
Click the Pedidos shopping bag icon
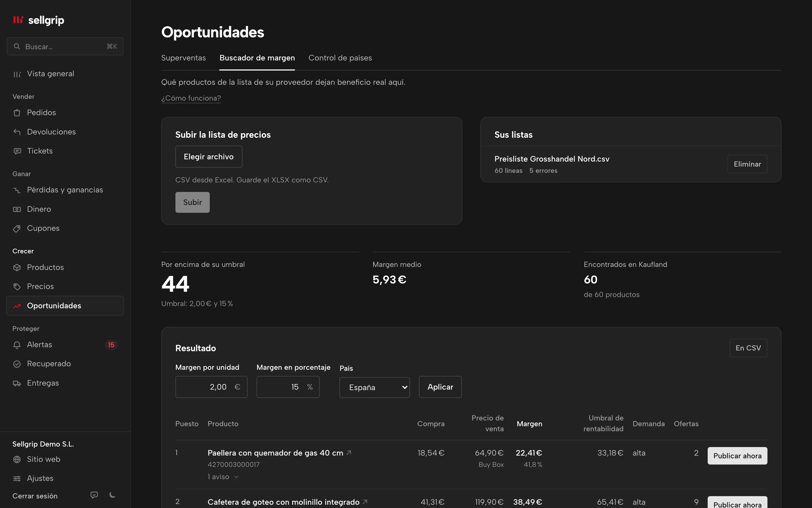tap(17, 113)
